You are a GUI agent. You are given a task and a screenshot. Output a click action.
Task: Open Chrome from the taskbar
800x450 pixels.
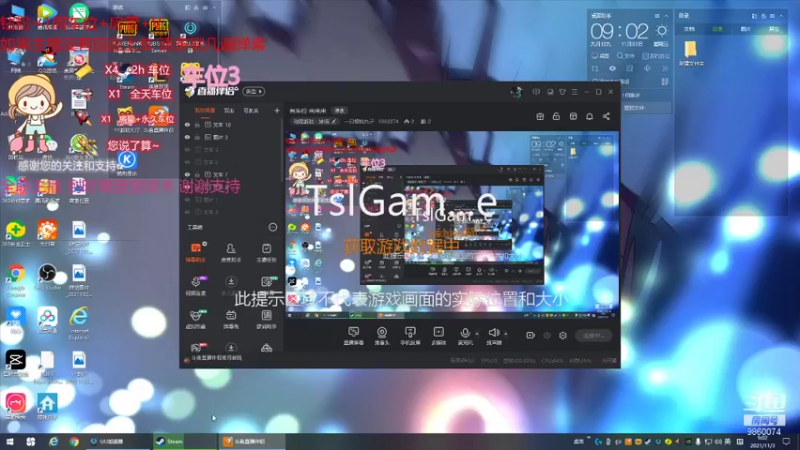point(74,441)
